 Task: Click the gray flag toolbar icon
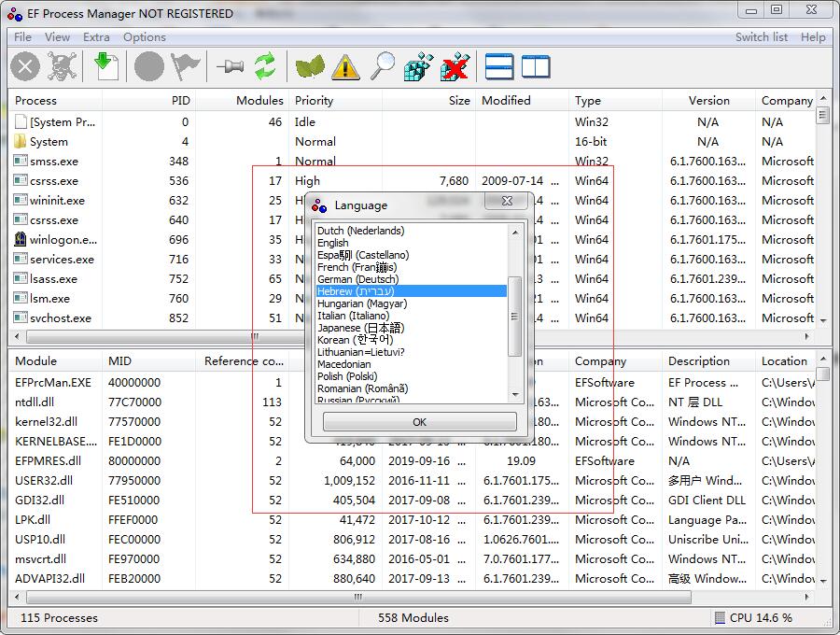(x=187, y=66)
